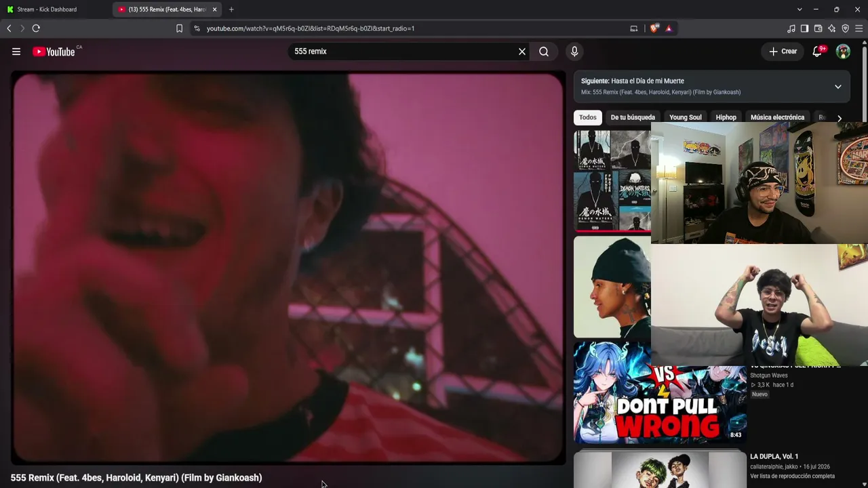
Task: Click Ver lista de reproducción completa
Action: 792,476
